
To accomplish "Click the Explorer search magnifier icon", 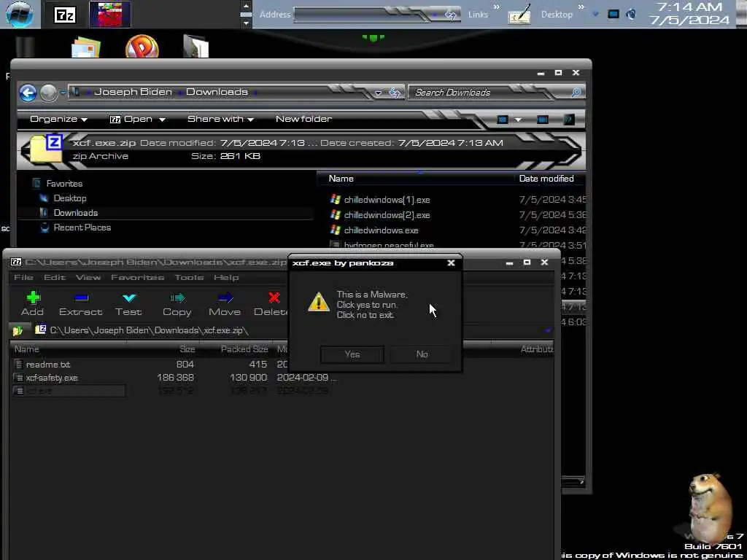I will [576, 93].
